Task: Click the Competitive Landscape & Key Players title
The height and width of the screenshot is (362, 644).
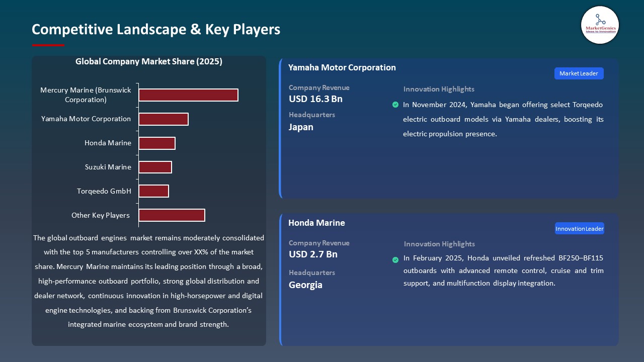Action: click(x=156, y=30)
